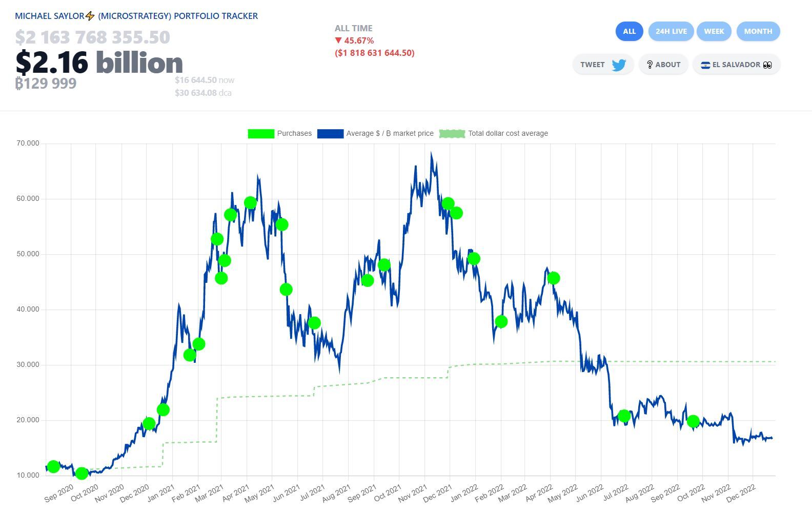
Task: Click the $16 644.50 now price text
Action: (x=205, y=80)
